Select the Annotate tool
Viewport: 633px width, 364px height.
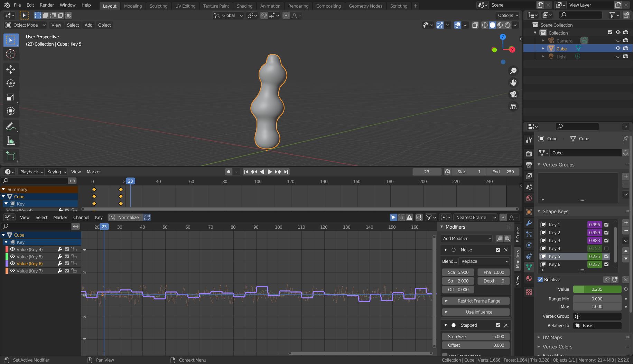pos(11,127)
